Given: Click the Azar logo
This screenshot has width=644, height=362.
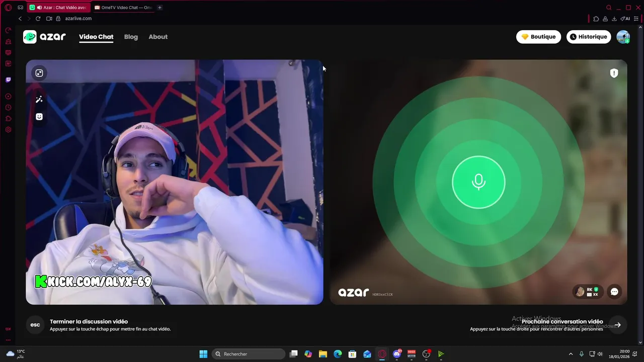Looking at the screenshot, I should click(44, 37).
